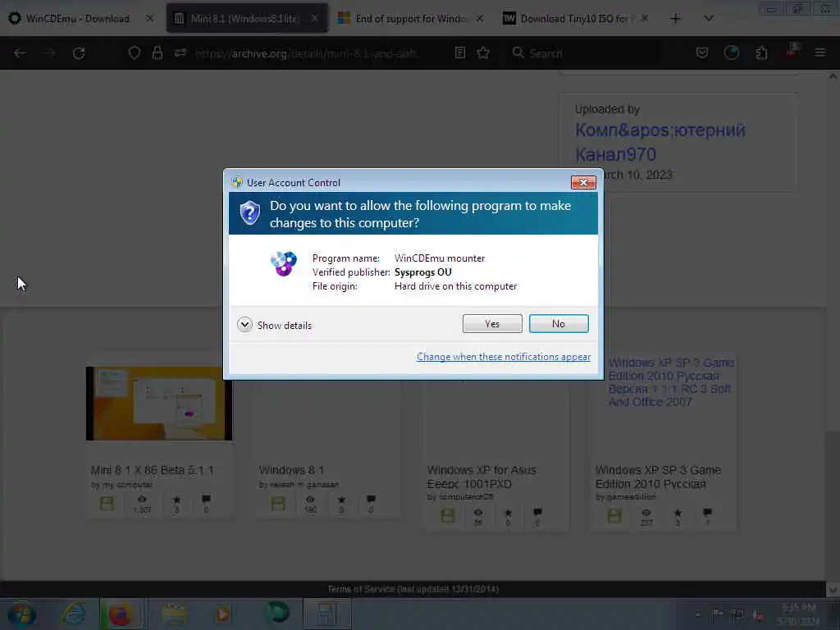This screenshot has height=630, width=840.
Task: Open tracking protection shield icon
Action: pyautogui.click(x=134, y=53)
